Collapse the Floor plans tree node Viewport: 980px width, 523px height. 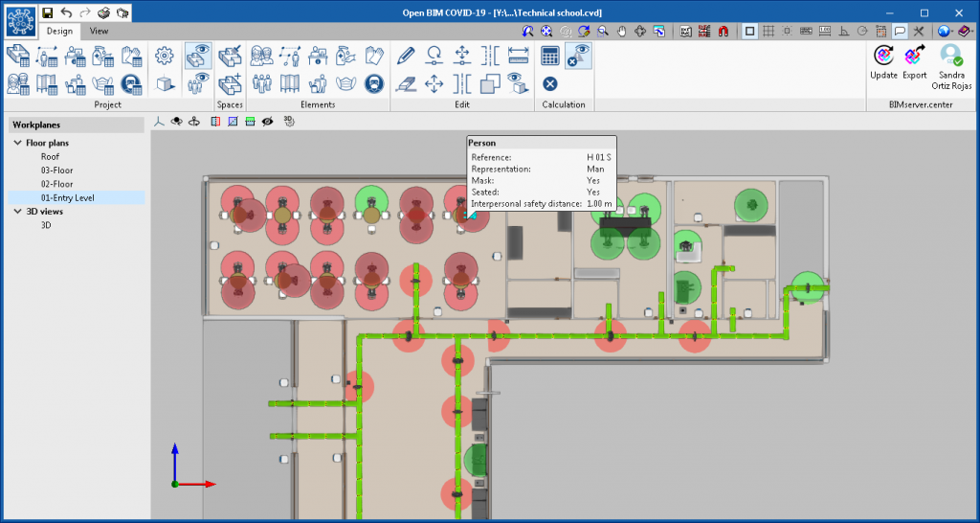18,144
